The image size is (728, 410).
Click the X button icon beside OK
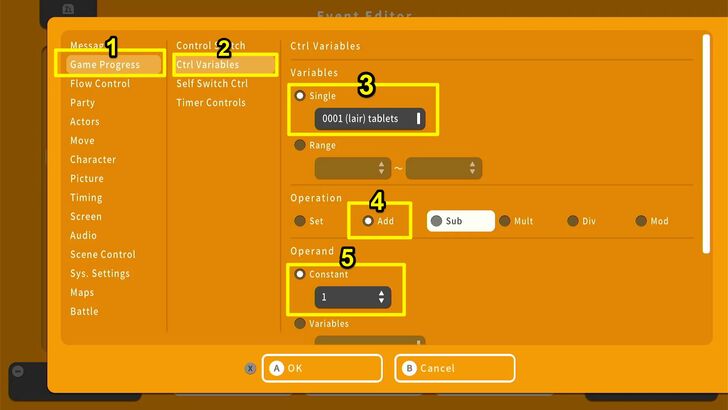pyautogui.click(x=250, y=369)
